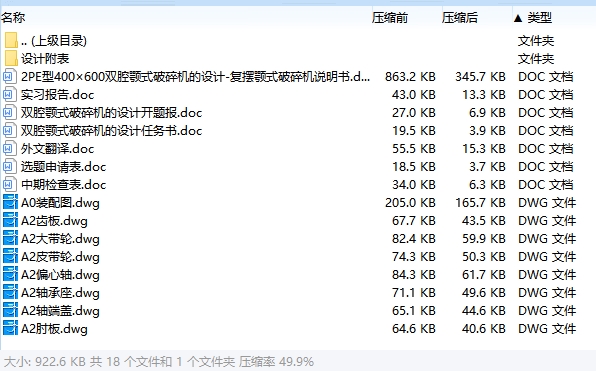Select the 设计附表 folder name

click(x=45, y=59)
